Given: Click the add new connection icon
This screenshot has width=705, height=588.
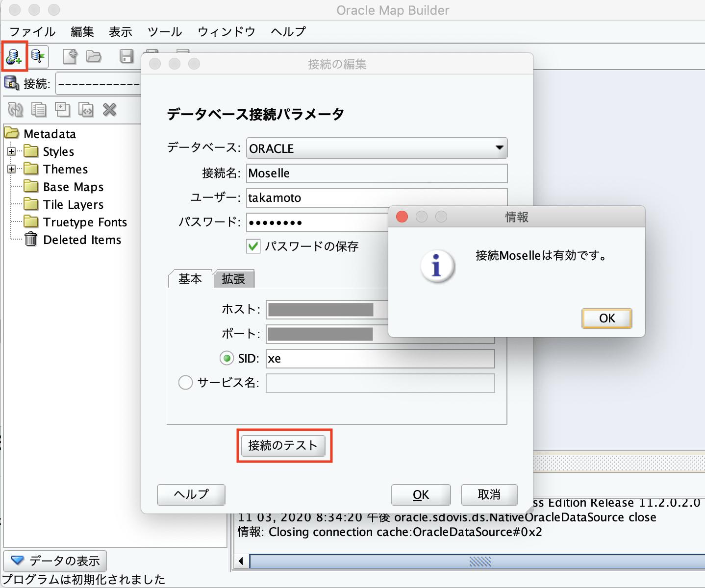Looking at the screenshot, I should pos(14,57).
